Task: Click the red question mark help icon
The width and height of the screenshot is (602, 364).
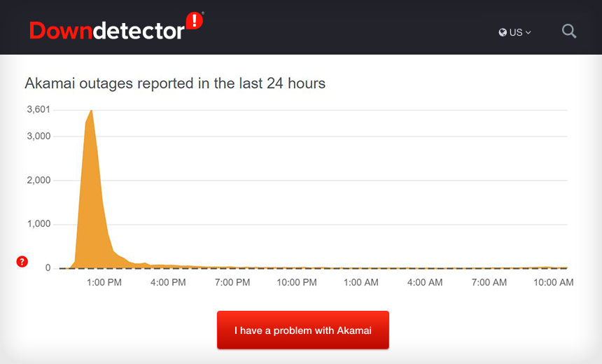Action: [x=22, y=262]
